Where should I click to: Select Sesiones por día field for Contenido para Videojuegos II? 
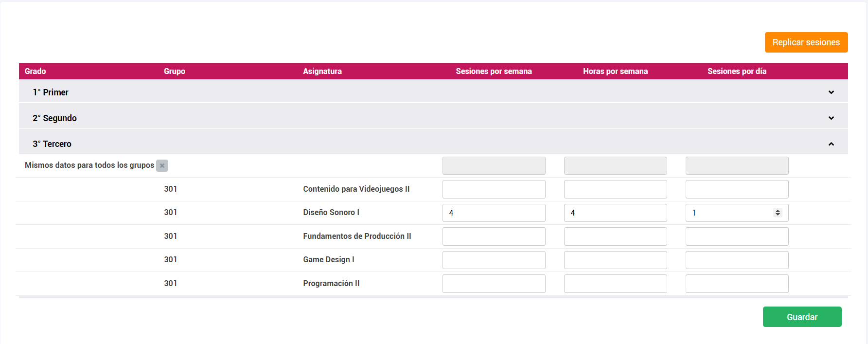tap(737, 189)
